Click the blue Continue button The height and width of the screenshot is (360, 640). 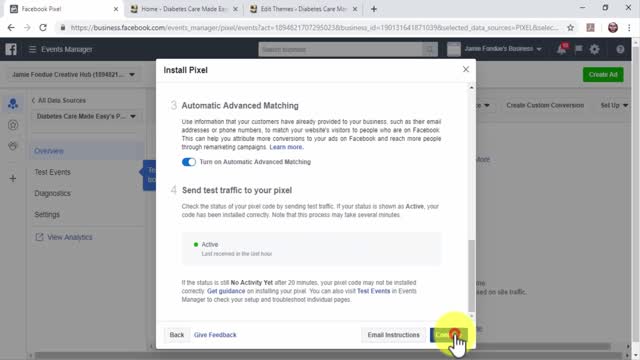point(449,335)
